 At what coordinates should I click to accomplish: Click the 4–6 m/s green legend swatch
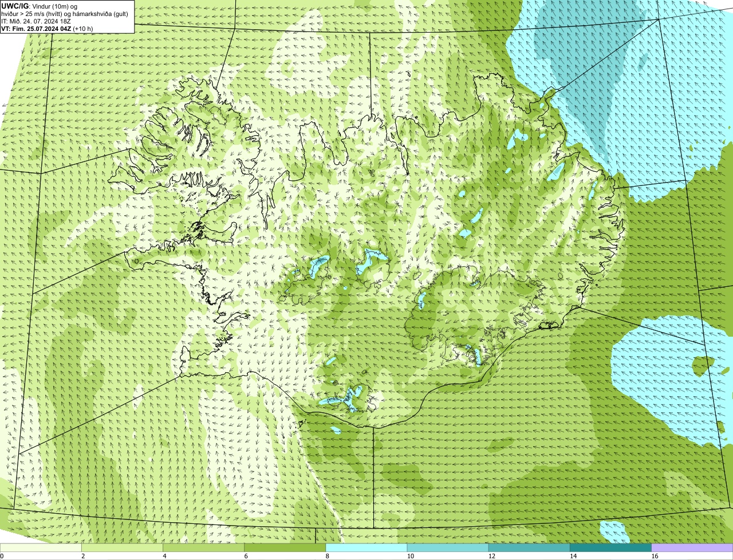pyautogui.click(x=204, y=548)
